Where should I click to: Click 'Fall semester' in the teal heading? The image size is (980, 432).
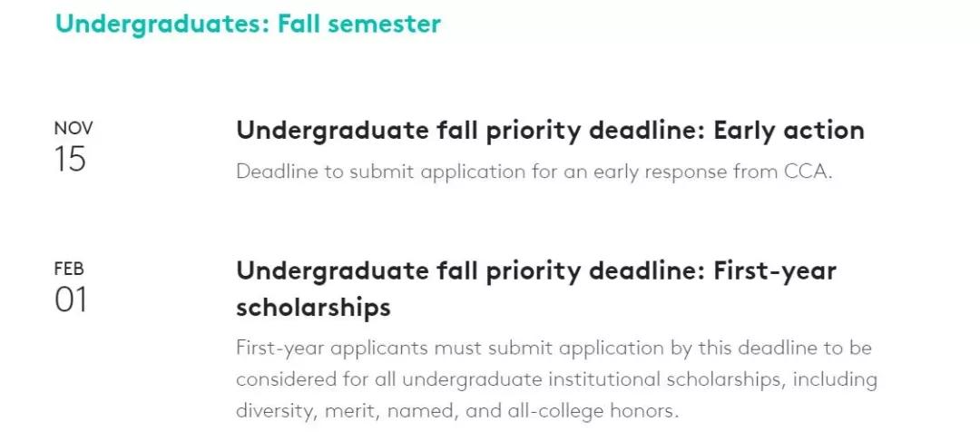359,24
